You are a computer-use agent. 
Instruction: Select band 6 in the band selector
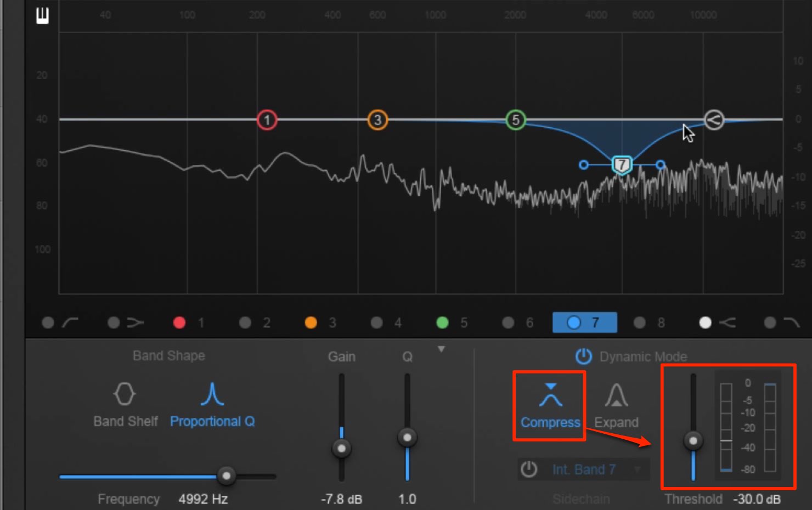518,322
